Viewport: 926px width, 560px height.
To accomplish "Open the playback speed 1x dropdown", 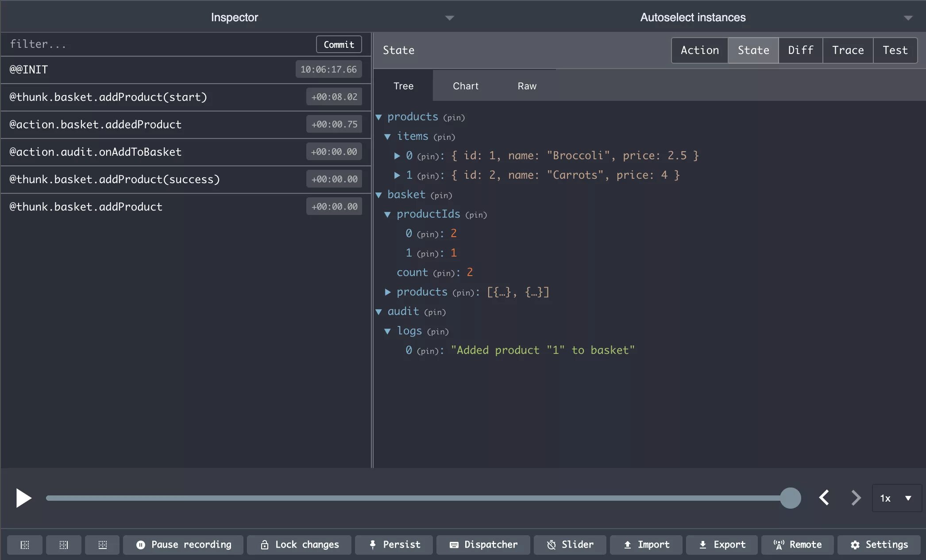I will pyautogui.click(x=896, y=498).
